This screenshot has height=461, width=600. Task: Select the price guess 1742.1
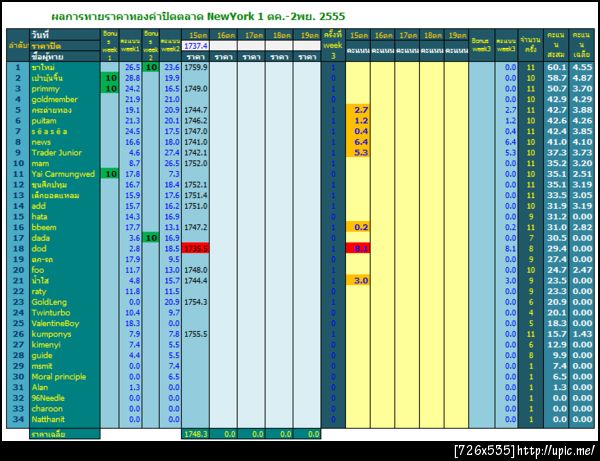point(196,153)
